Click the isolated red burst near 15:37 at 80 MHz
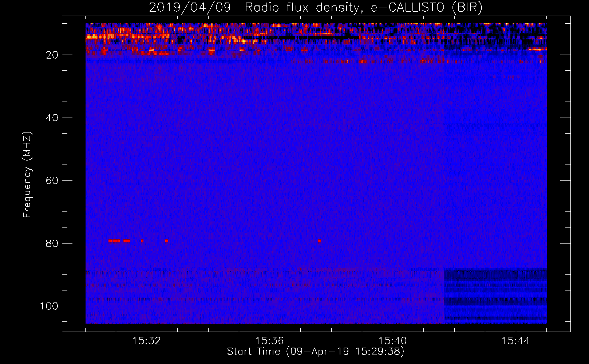Viewport: 589px width, 364px height. tap(319, 241)
